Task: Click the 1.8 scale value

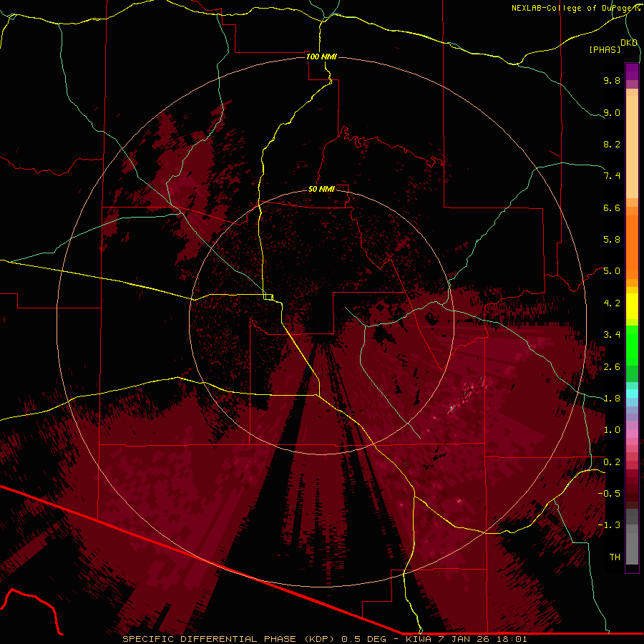Action: 612,399
